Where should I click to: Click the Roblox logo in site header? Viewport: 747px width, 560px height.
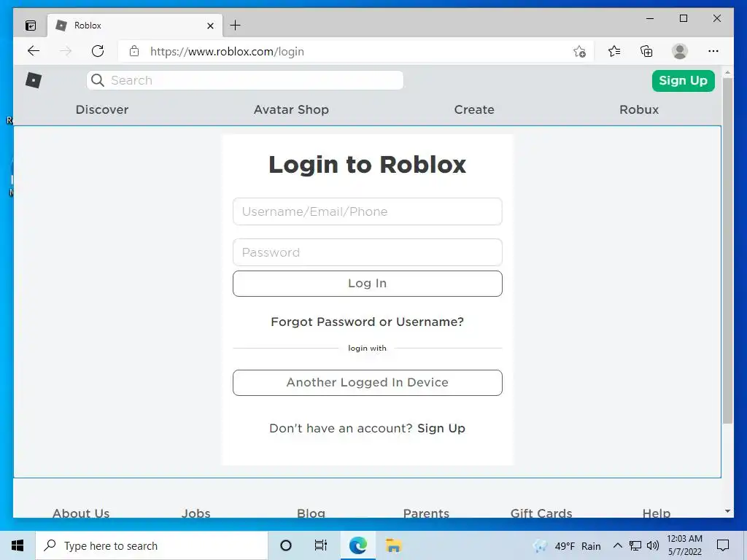tap(34, 80)
